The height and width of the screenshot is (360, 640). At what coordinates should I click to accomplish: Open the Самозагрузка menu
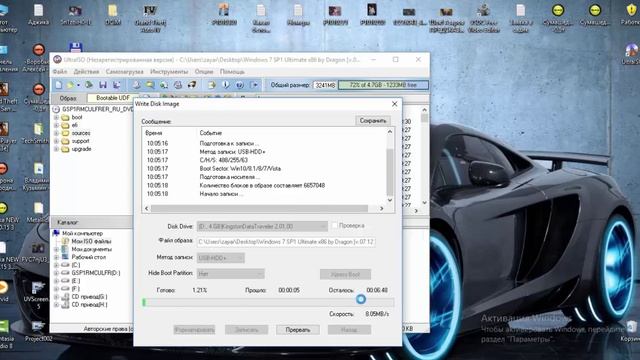[124, 71]
